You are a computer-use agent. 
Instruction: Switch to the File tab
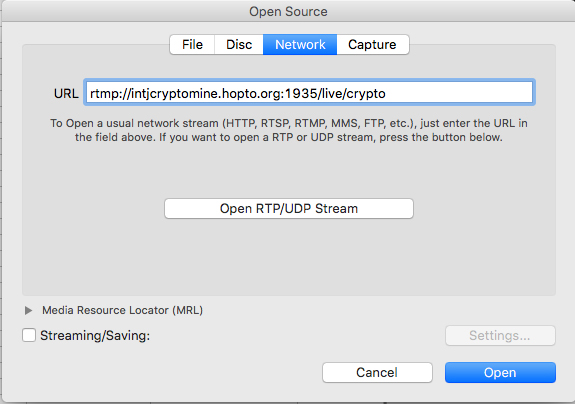(192, 45)
